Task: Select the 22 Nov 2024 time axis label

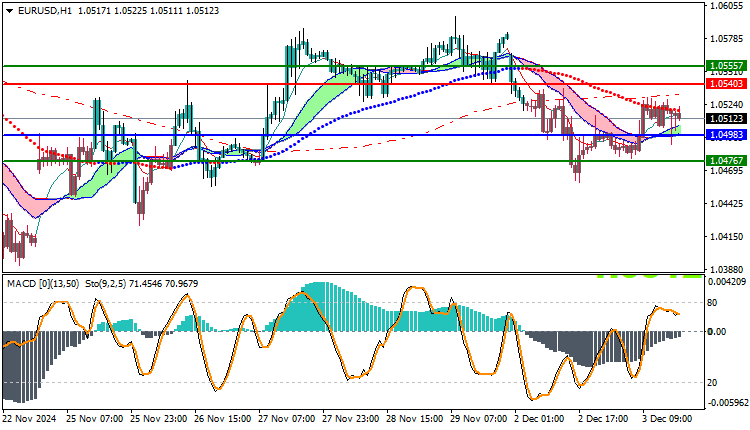Action: 29,419
